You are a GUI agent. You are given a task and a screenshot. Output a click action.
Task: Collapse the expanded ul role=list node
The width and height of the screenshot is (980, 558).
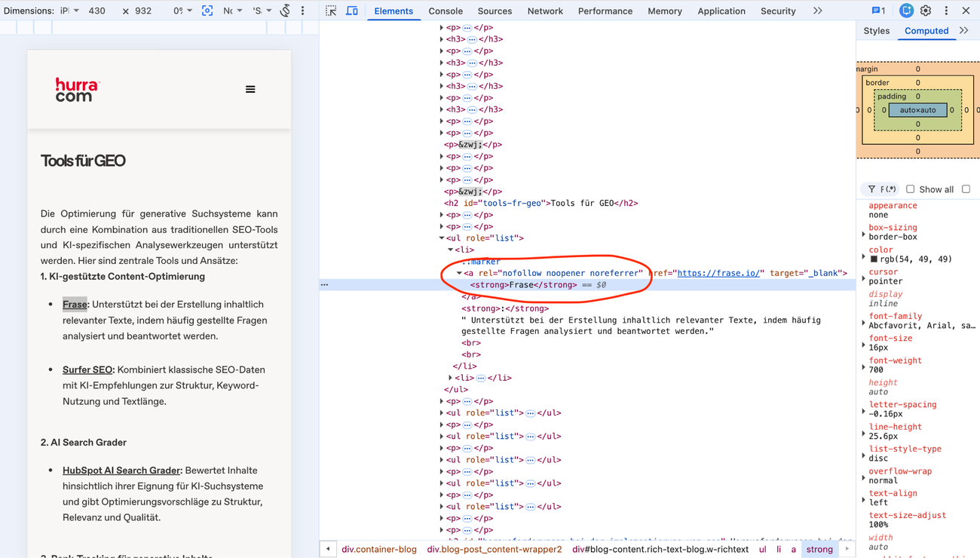(442, 238)
